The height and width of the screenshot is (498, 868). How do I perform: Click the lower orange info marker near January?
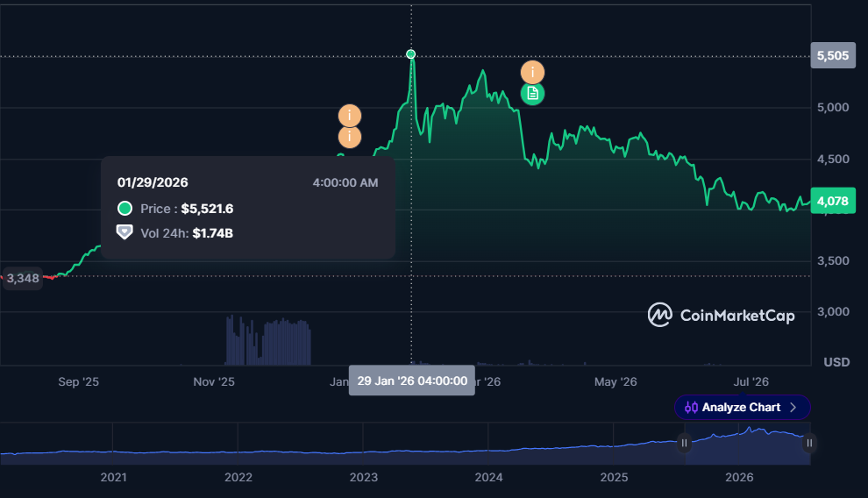(350, 137)
